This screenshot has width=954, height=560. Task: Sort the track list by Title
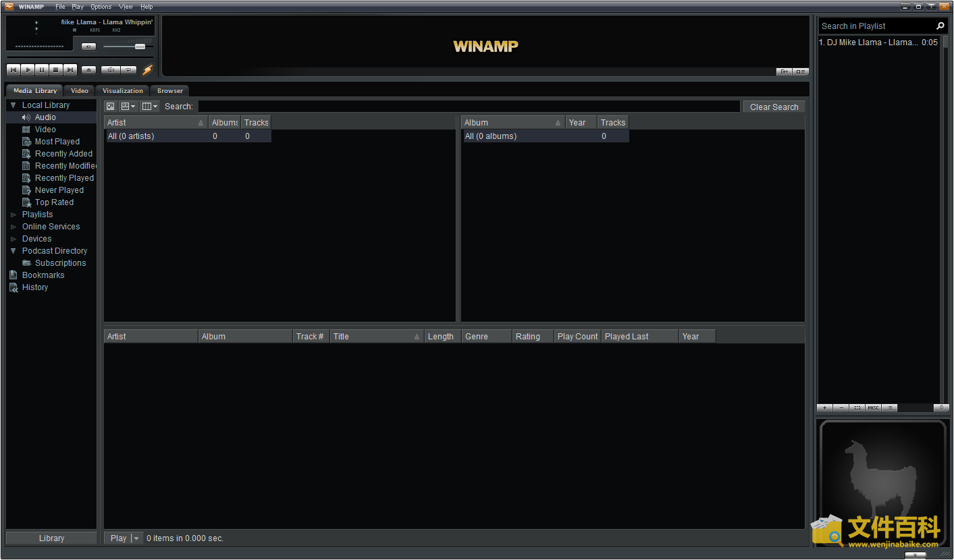pos(376,336)
